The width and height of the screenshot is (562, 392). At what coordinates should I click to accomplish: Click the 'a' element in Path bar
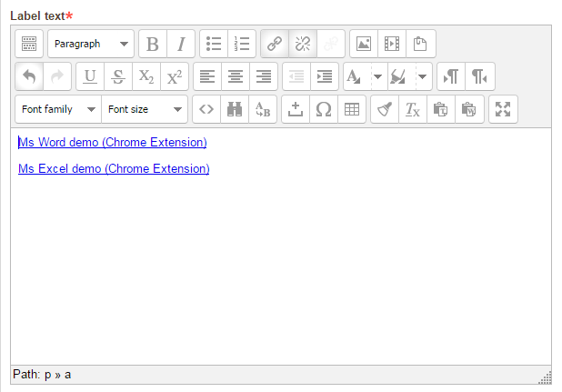point(67,375)
